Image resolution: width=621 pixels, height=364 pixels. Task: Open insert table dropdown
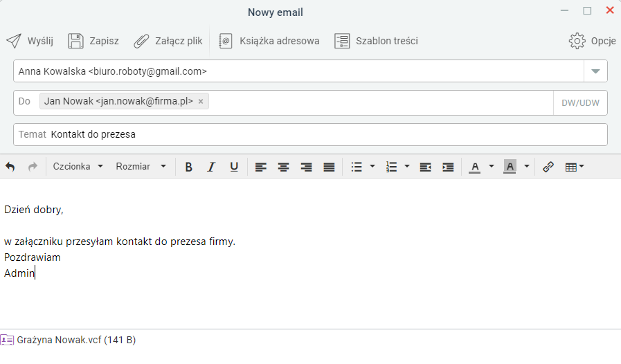tap(574, 167)
